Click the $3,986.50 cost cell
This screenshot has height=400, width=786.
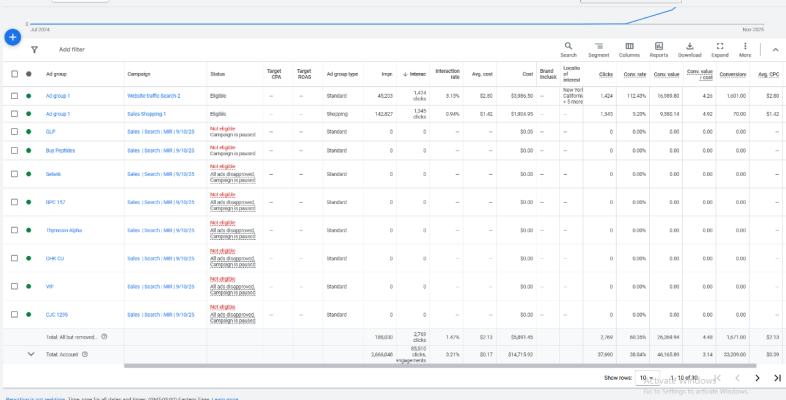[522, 96]
